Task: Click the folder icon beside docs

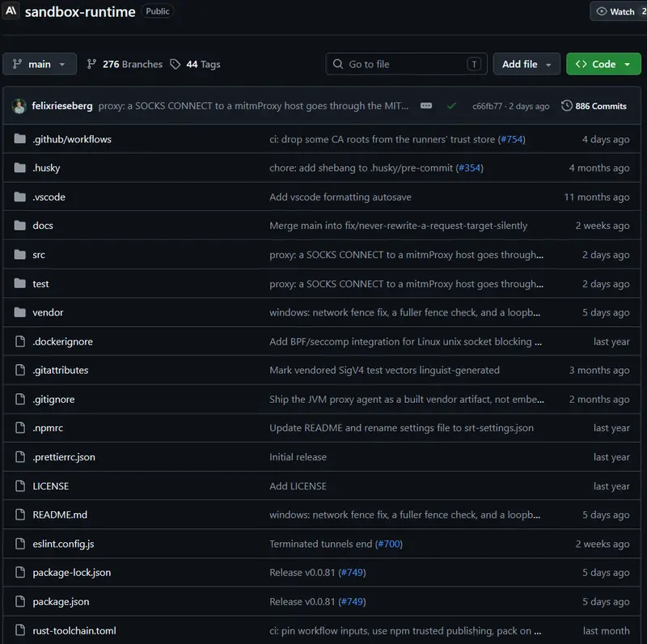Action: point(19,226)
